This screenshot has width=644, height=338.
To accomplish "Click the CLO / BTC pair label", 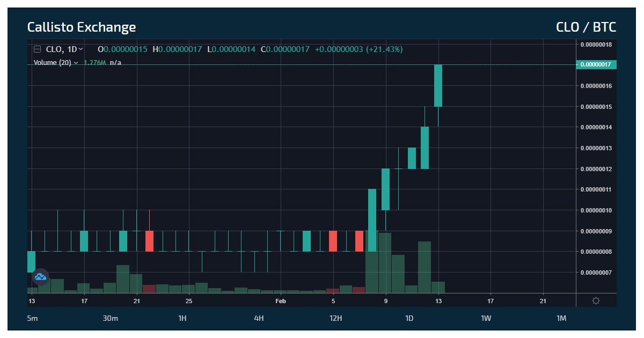I will [586, 27].
